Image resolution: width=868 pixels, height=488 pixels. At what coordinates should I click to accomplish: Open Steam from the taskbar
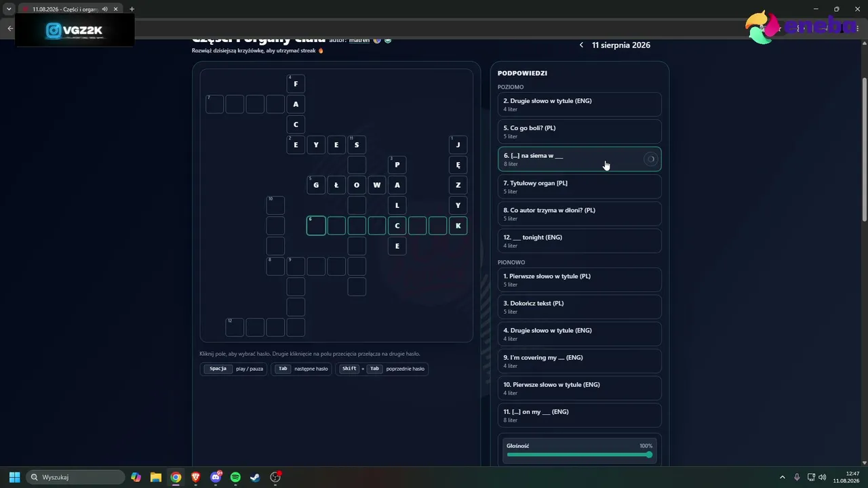pos(255,477)
